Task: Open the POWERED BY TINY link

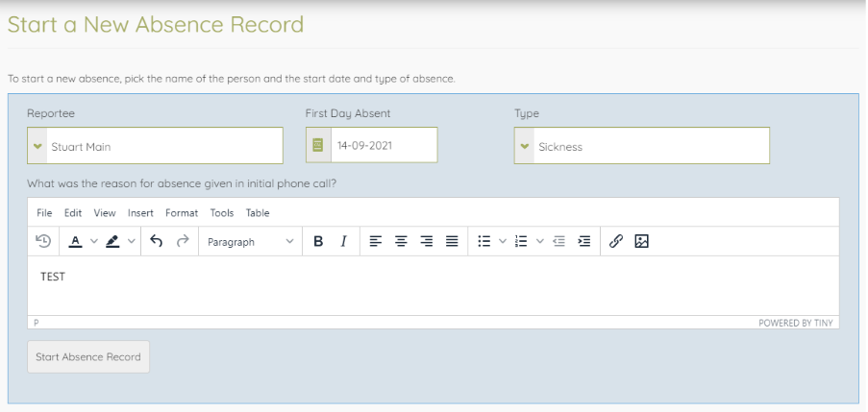Action: (x=796, y=323)
